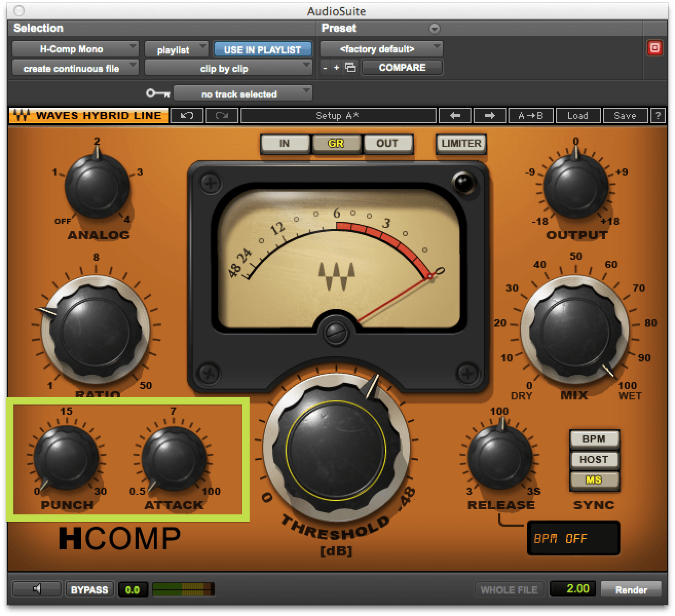This screenshot has height=616, width=675.
Task: Select MS sync mode
Action: (x=594, y=480)
